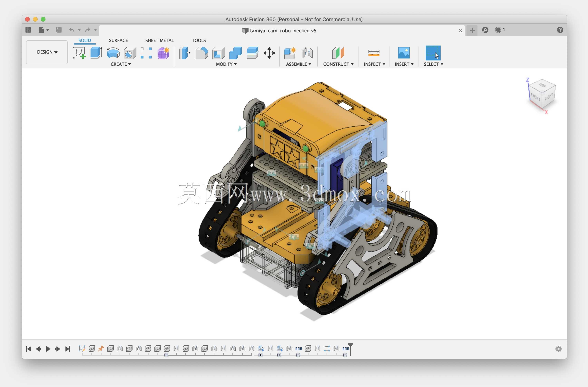Open the online status and extensions button
The height and width of the screenshot is (387, 588).
[x=485, y=30]
